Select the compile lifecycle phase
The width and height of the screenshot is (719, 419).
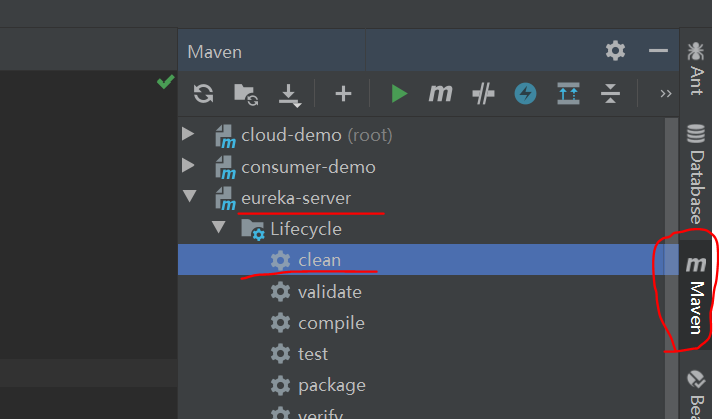point(428,323)
